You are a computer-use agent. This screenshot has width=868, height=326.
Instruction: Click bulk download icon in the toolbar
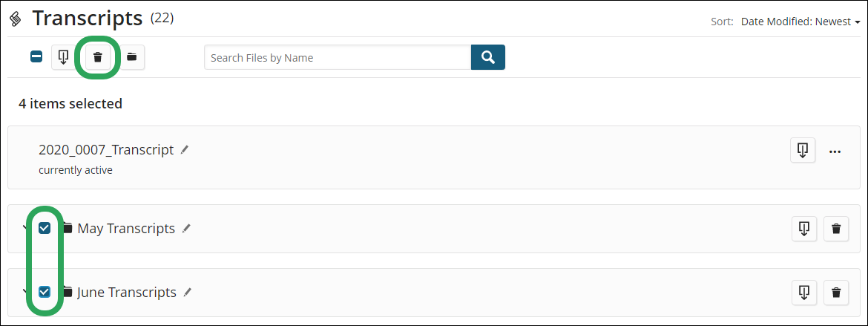(64, 57)
